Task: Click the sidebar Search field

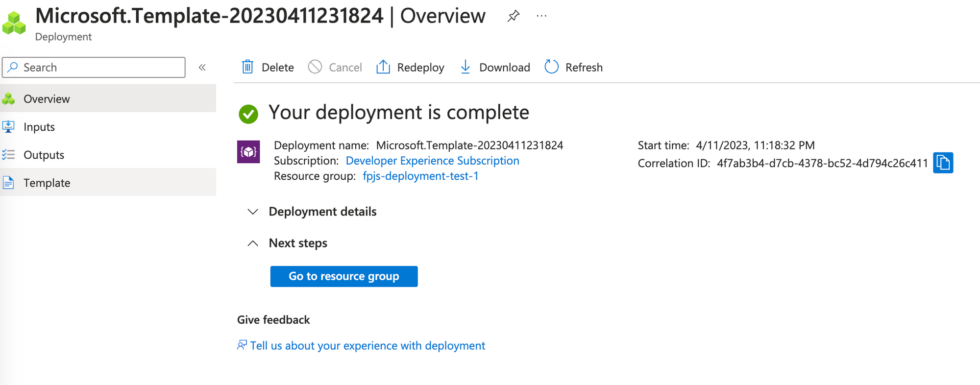Action: (x=94, y=67)
